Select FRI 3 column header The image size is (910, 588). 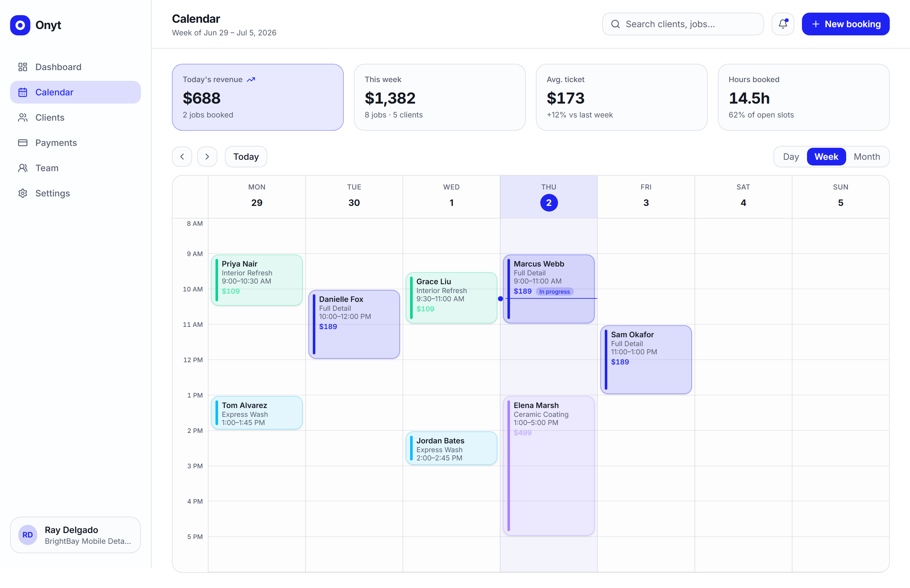coord(646,197)
